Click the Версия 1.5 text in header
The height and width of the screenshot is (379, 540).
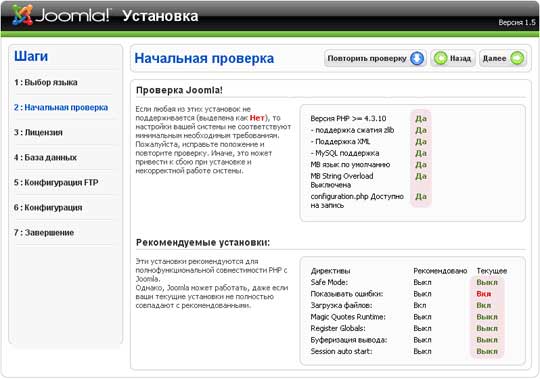pyautogui.click(x=517, y=22)
